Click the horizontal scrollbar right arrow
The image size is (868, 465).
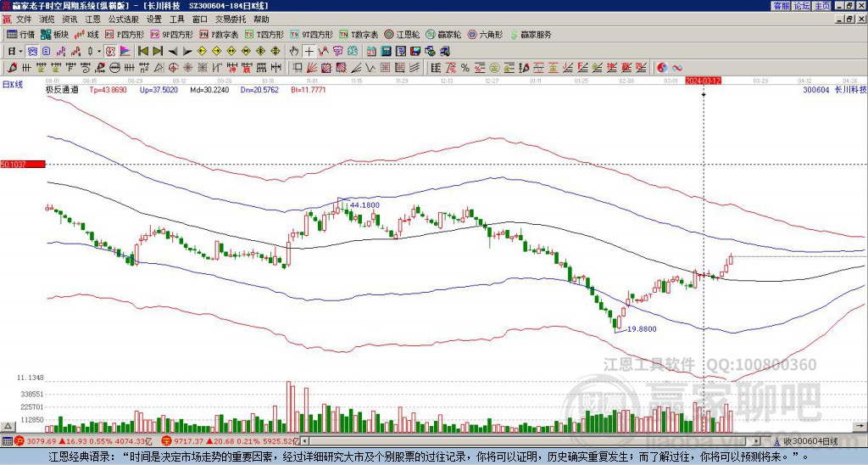(757, 441)
